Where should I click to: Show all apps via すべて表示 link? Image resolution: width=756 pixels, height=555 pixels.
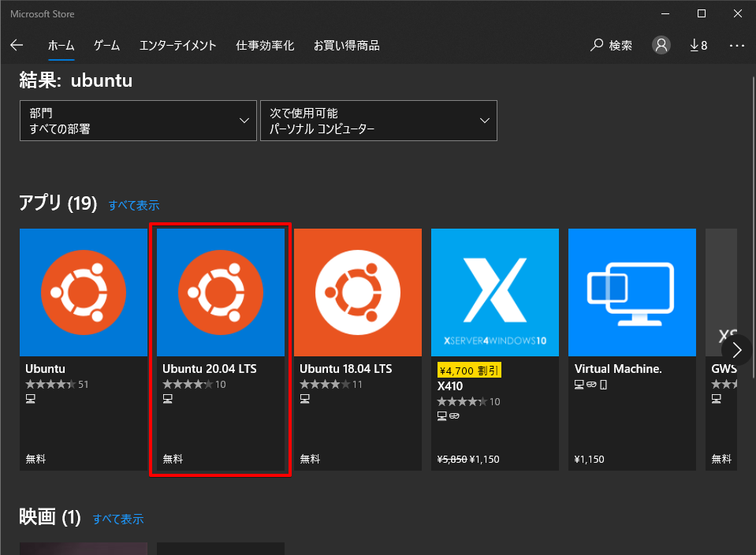(133, 206)
